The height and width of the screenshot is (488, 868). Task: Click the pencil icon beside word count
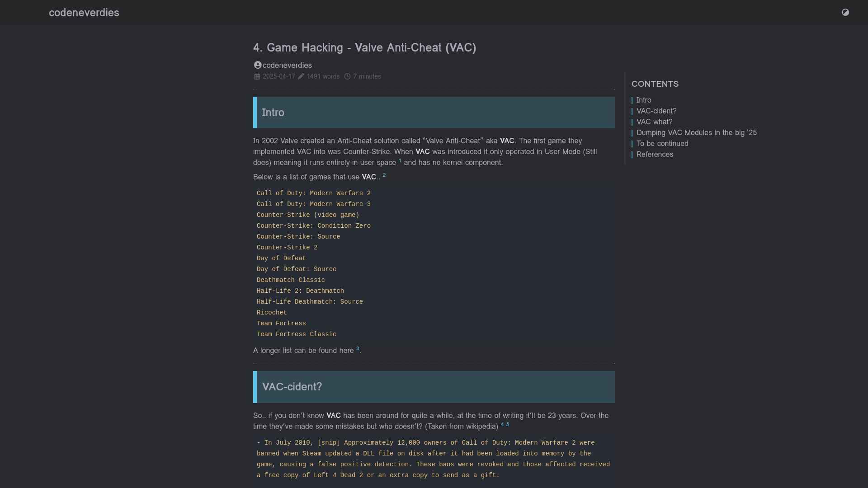(x=301, y=76)
